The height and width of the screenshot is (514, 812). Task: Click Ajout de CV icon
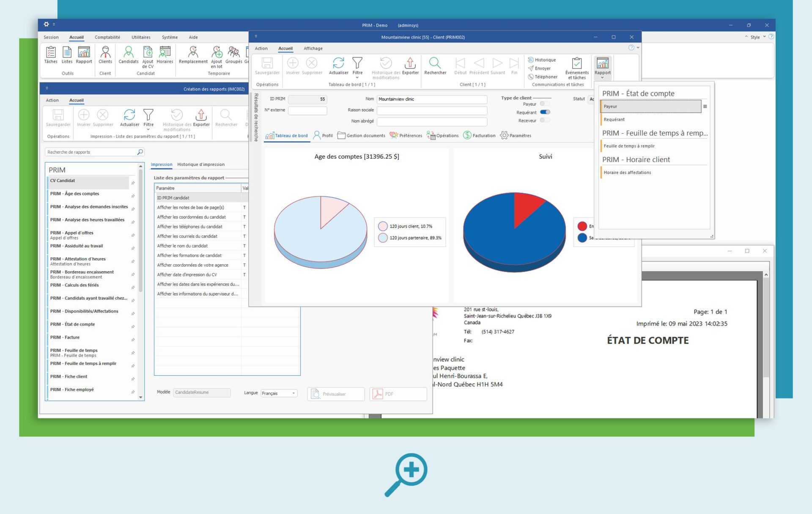click(x=148, y=57)
